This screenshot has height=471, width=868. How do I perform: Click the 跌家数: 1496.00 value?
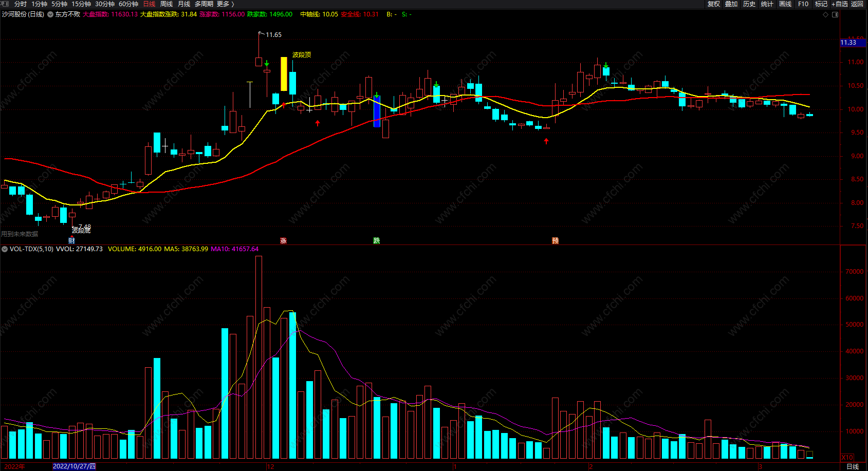[x=270, y=14]
